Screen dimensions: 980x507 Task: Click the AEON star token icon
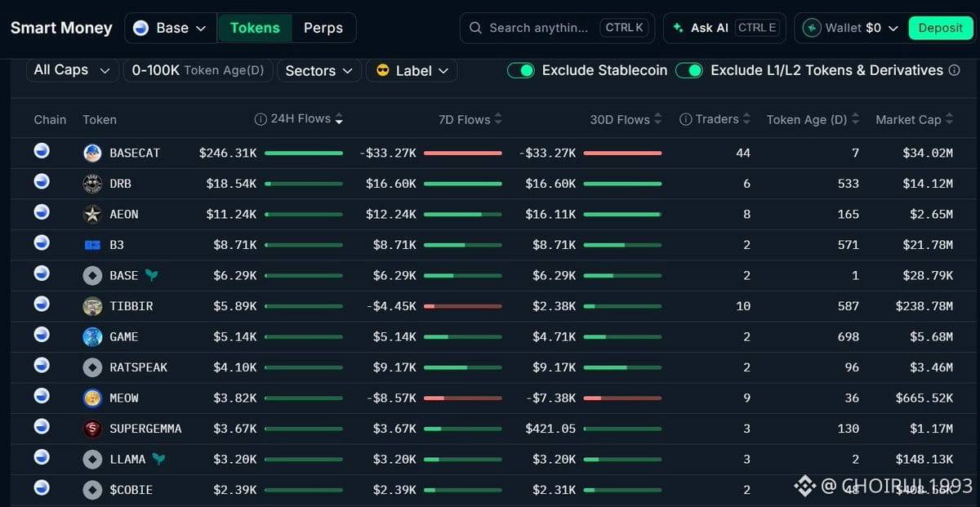click(92, 214)
